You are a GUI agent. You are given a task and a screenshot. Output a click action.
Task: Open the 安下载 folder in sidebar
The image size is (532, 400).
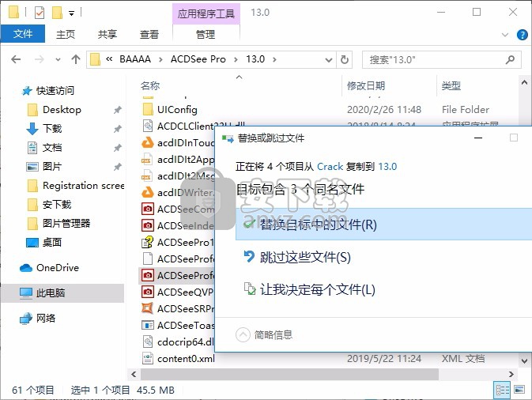[57, 205]
